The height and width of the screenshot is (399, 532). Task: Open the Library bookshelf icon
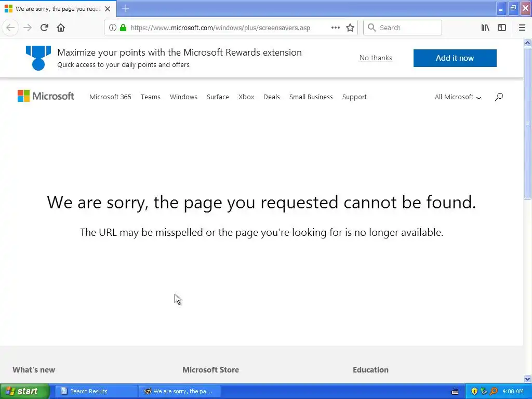pos(485,28)
